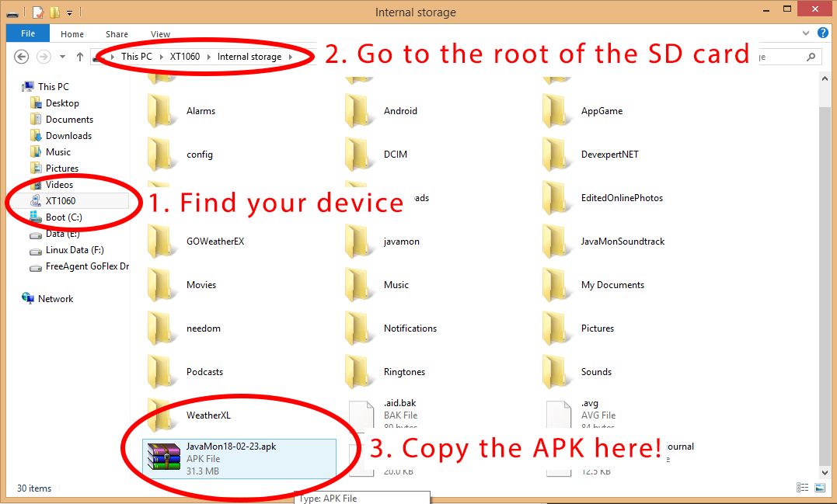Select Network in the navigation pane
837x504 pixels.
[x=55, y=299]
